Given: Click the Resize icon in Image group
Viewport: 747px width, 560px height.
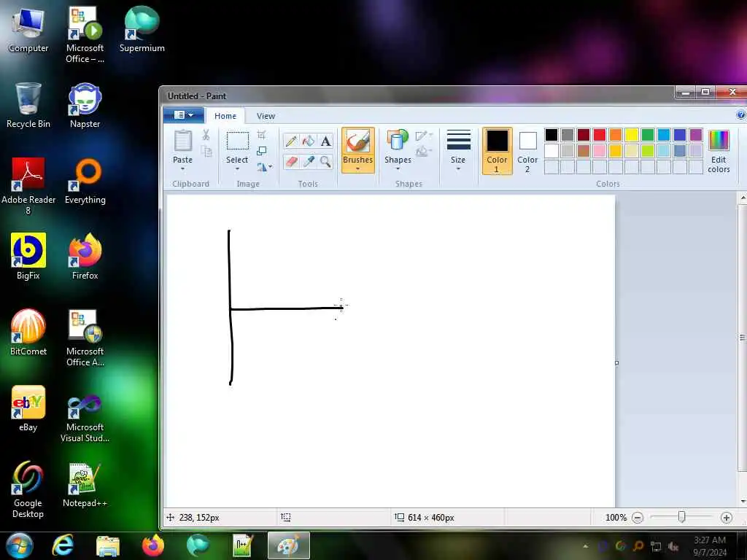Looking at the screenshot, I should tap(262, 152).
